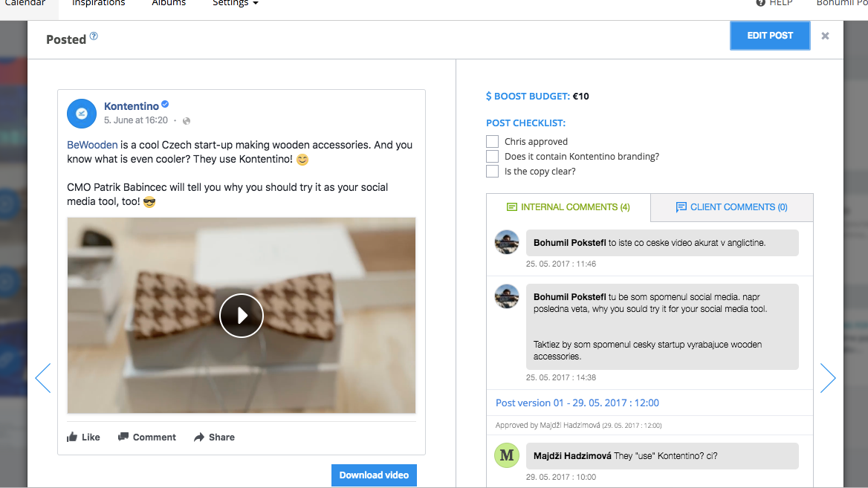Click the HELP question icon in top bar
This screenshot has height=488, width=868.
tap(760, 3)
